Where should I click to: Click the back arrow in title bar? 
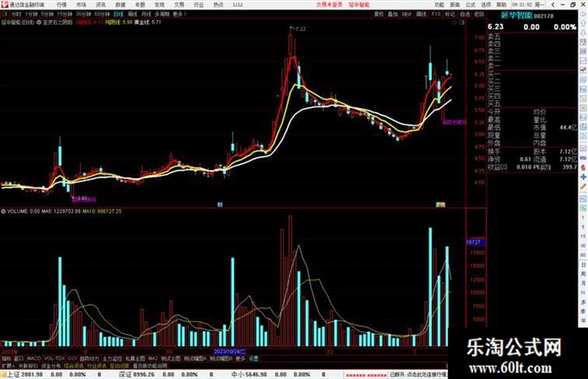tap(553, 4)
